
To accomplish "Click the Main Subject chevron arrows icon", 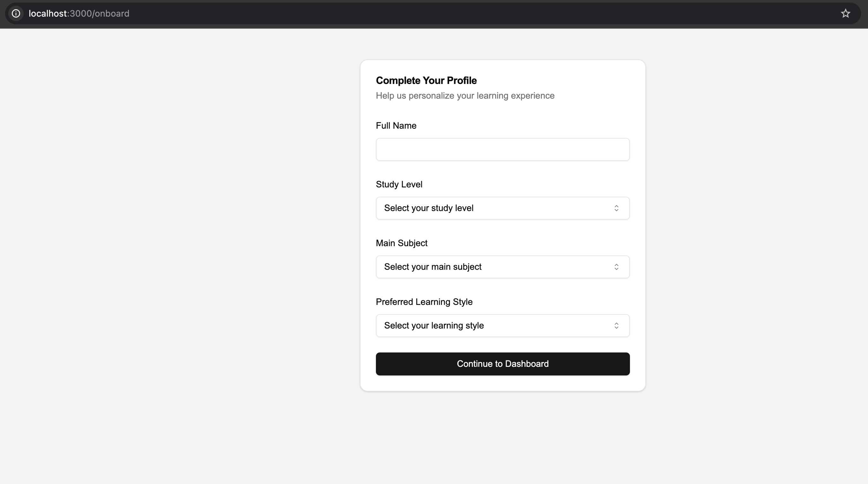I will (x=616, y=267).
